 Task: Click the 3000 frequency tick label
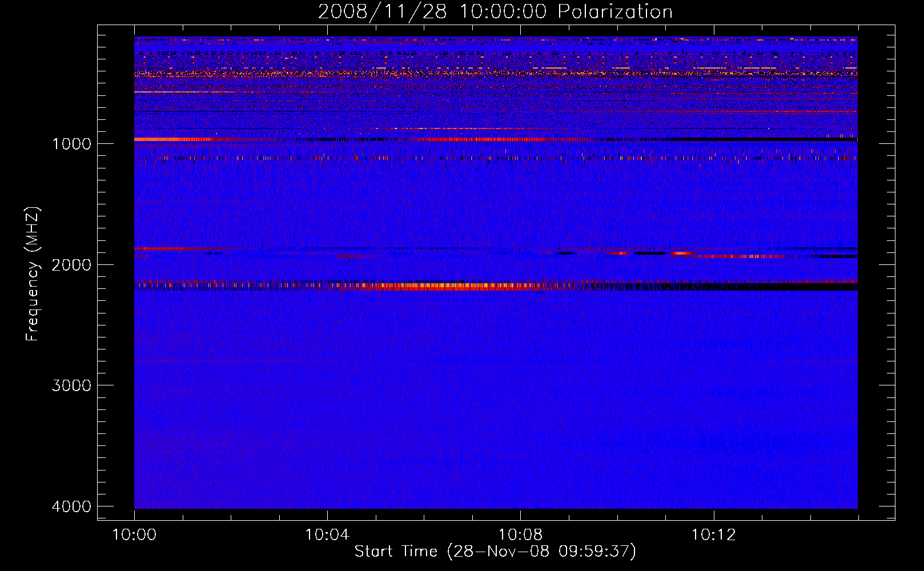click(71, 385)
